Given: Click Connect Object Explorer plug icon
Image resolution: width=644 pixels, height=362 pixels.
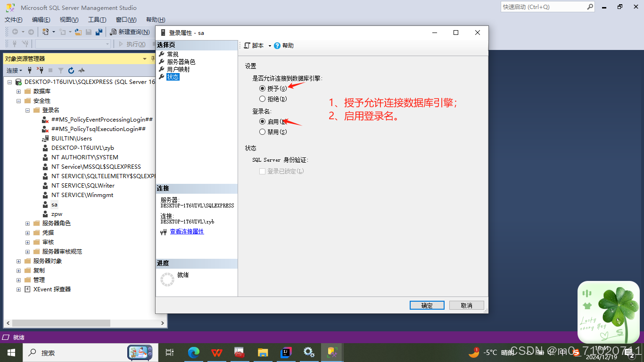Looking at the screenshot, I should [x=30, y=70].
